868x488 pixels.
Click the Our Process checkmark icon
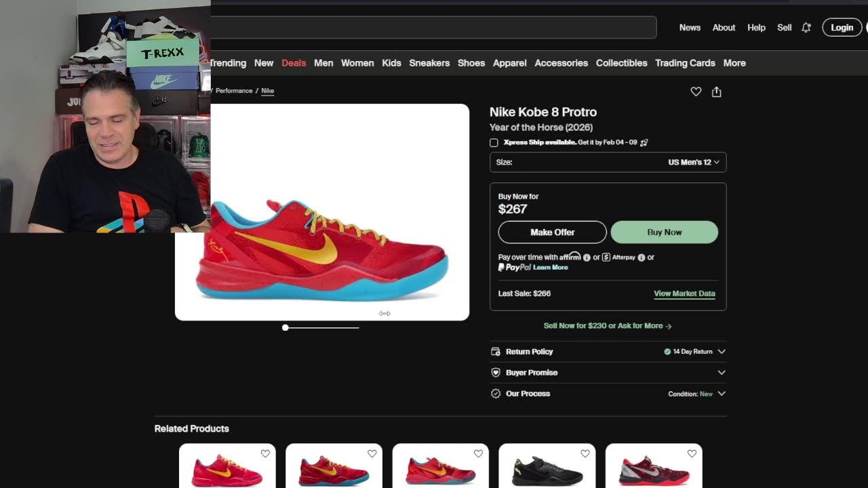(495, 394)
